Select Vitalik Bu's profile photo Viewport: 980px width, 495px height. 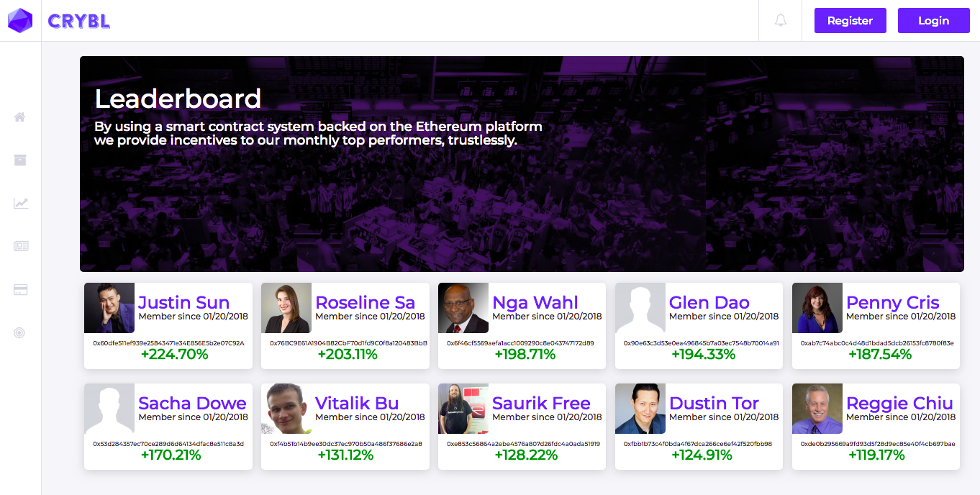286,409
